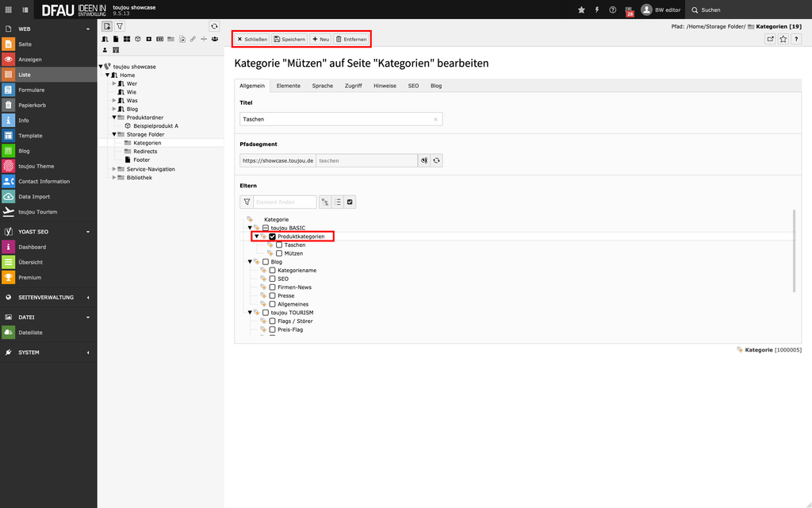
Task: Click into the Titel input field
Action: coord(335,119)
